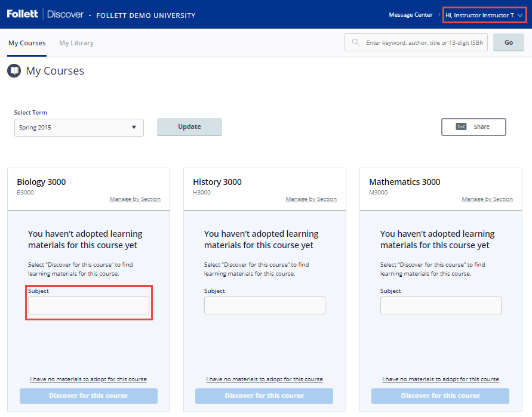
Task: Expand the Select Term dropdown
Action: coord(79,127)
